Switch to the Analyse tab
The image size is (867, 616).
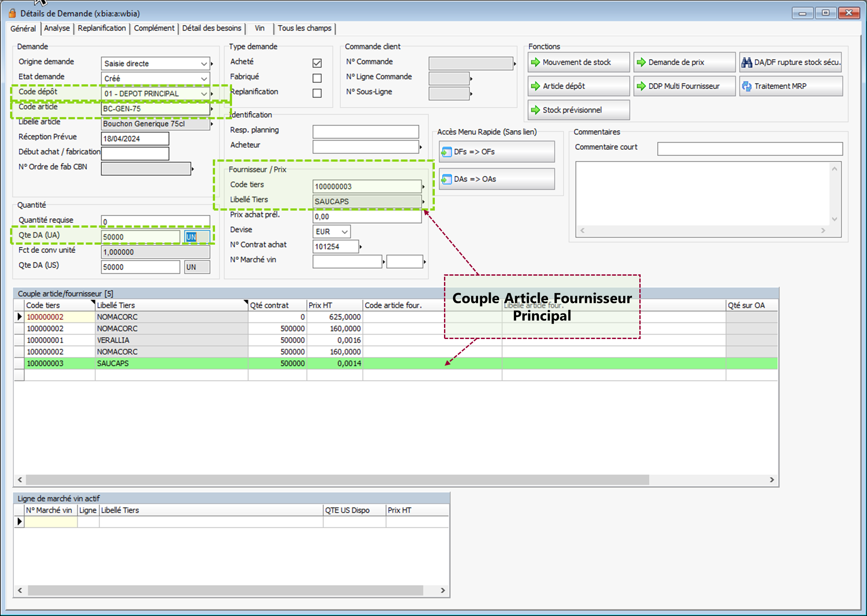pos(57,28)
